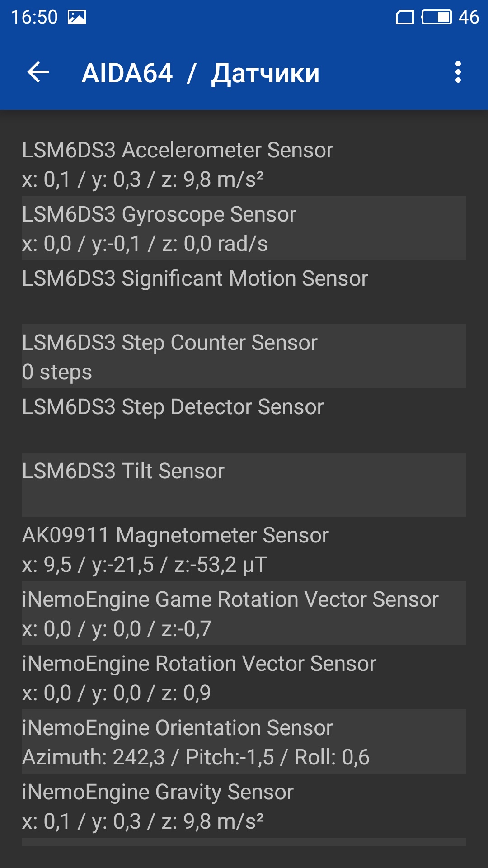Tap the 16:50 clock in status bar
488x868 pixels.
point(34,18)
